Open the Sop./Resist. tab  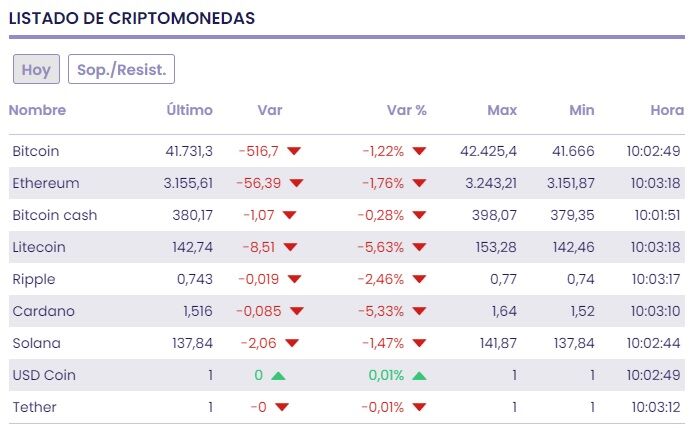click(121, 70)
